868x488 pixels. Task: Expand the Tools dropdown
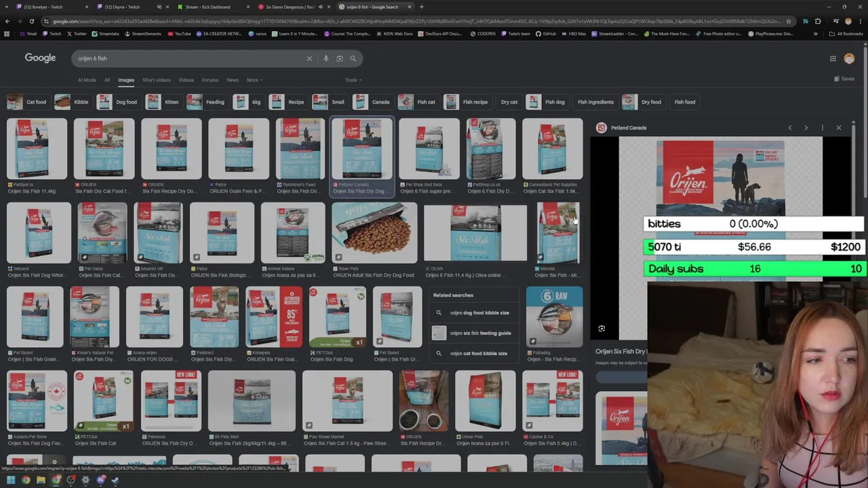pos(353,80)
